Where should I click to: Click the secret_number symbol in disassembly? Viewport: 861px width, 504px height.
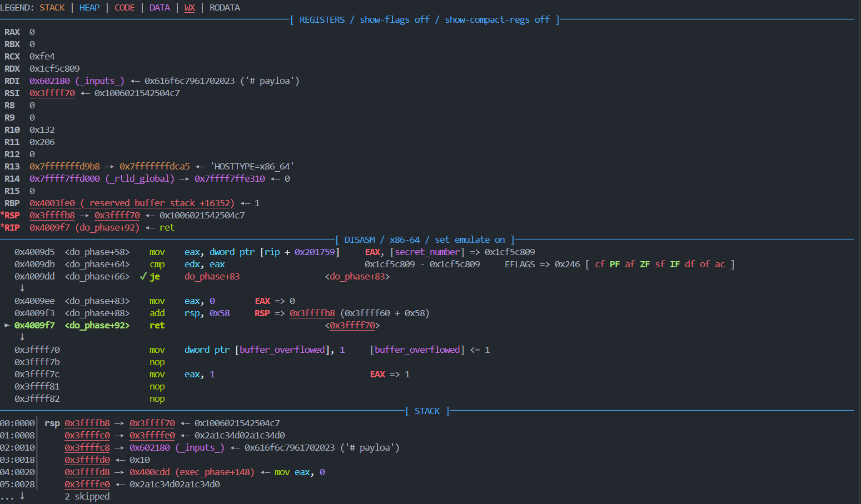point(427,252)
